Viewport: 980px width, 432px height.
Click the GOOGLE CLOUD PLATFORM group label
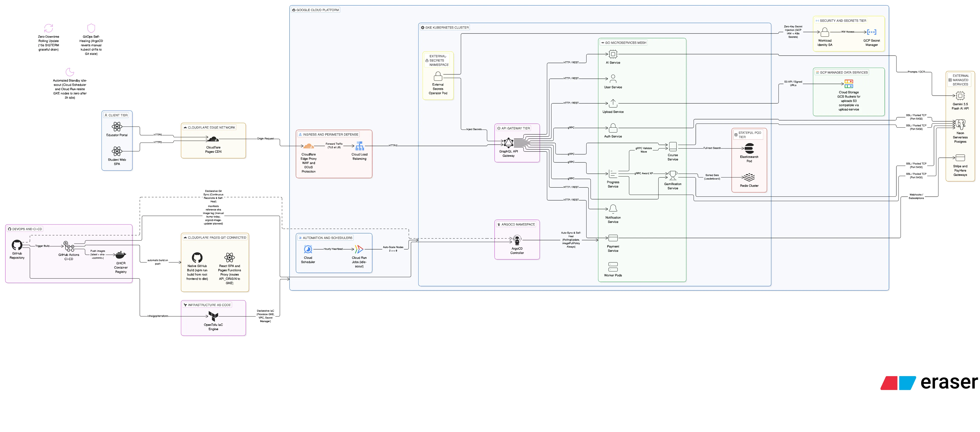pos(315,10)
